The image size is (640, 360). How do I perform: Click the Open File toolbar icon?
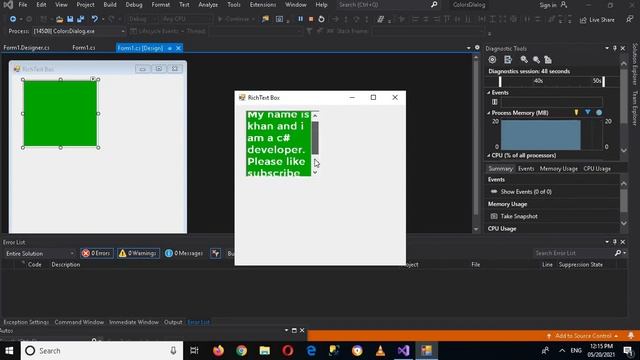point(60,19)
